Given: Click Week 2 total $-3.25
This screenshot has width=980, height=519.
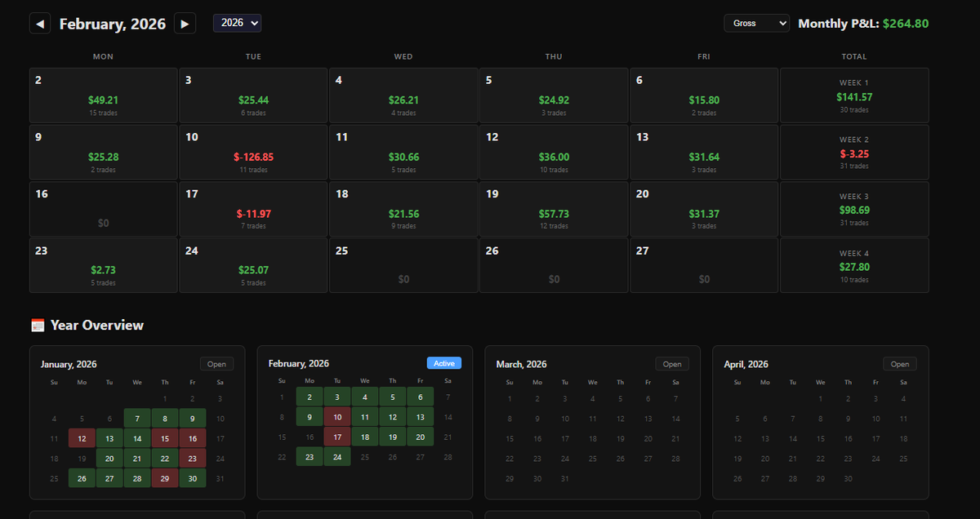Looking at the screenshot, I should 854,153.
